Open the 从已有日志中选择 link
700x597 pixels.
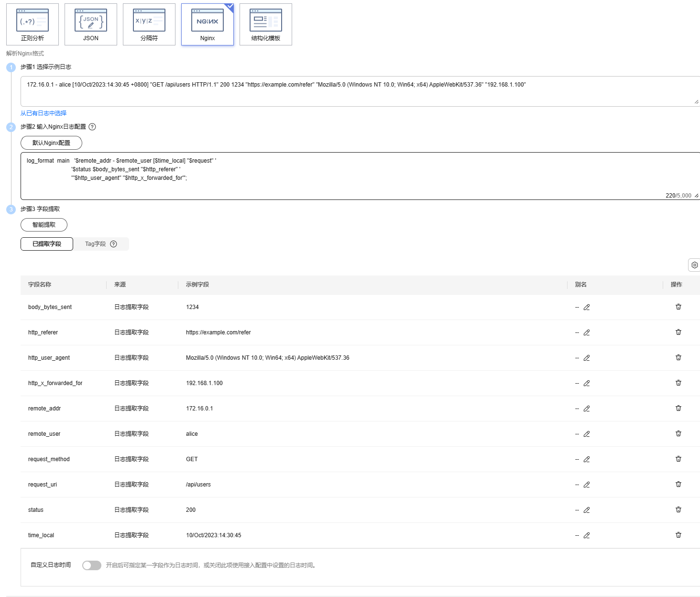(x=44, y=113)
